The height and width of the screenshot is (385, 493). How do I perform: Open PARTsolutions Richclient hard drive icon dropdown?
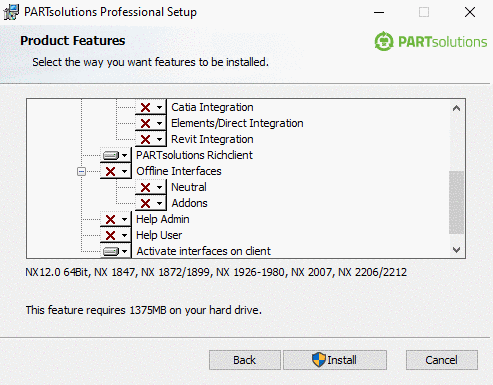tap(116, 155)
